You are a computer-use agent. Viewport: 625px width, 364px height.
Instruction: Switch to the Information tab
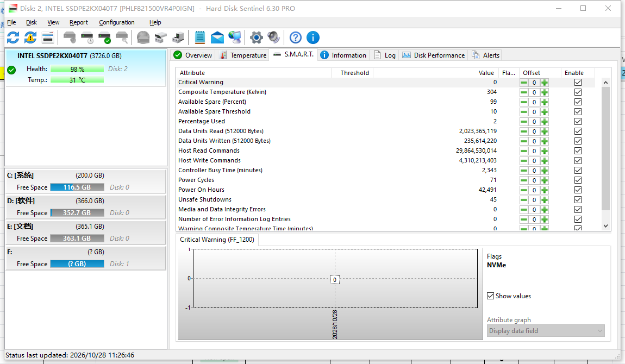(343, 55)
